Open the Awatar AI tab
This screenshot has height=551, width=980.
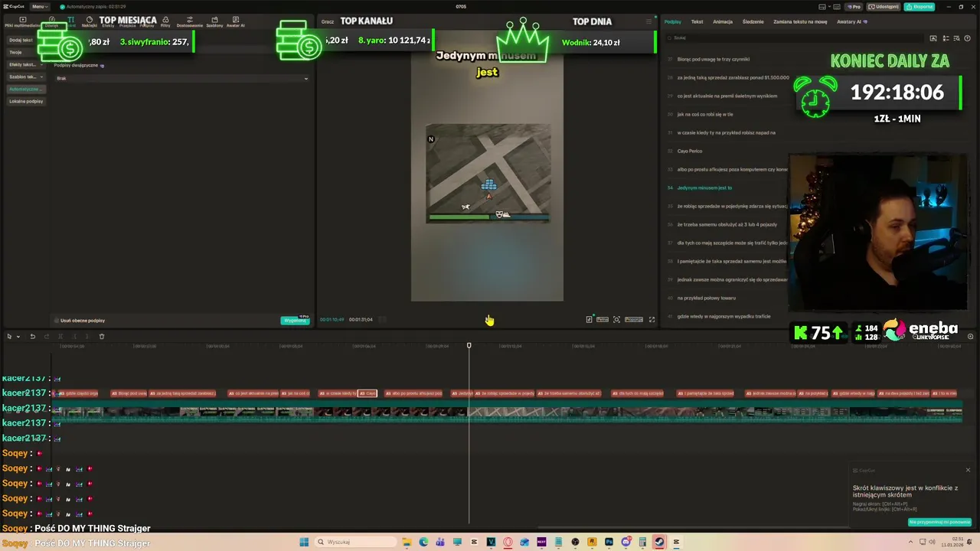pyautogui.click(x=236, y=21)
